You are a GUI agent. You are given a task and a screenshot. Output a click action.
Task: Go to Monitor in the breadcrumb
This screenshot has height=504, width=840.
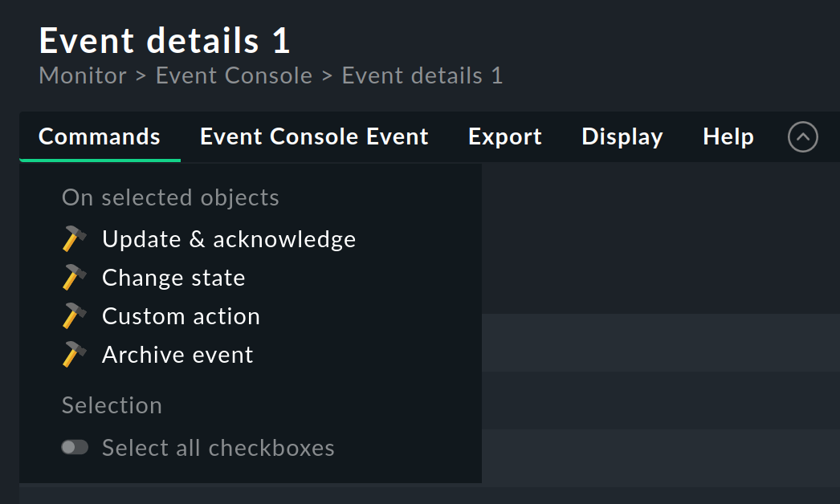tap(83, 76)
